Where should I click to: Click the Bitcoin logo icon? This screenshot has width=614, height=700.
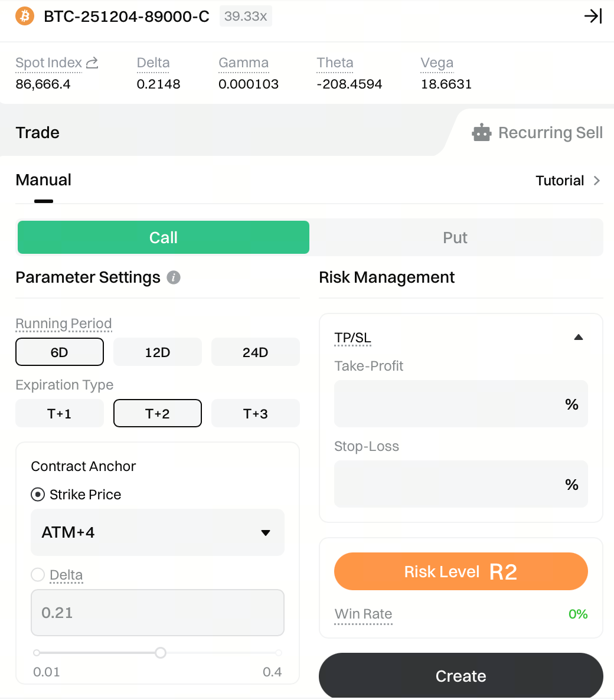click(25, 16)
